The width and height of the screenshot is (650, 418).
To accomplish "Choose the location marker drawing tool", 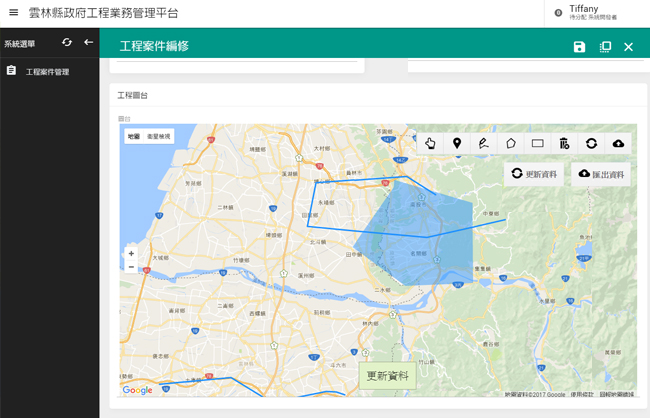I will click(457, 143).
